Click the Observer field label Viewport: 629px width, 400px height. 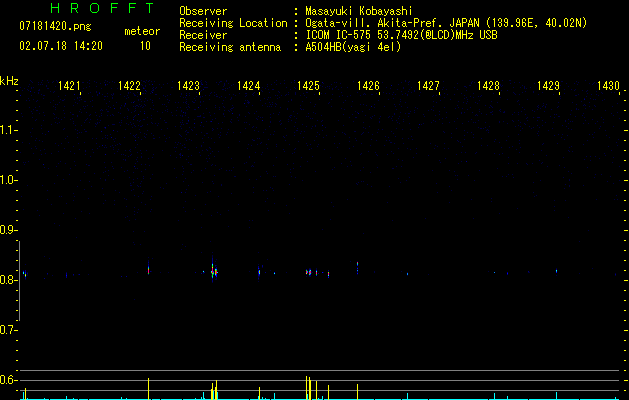[x=203, y=11]
